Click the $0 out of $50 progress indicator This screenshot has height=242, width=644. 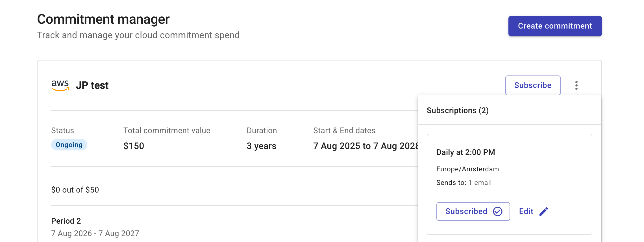[x=75, y=190]
